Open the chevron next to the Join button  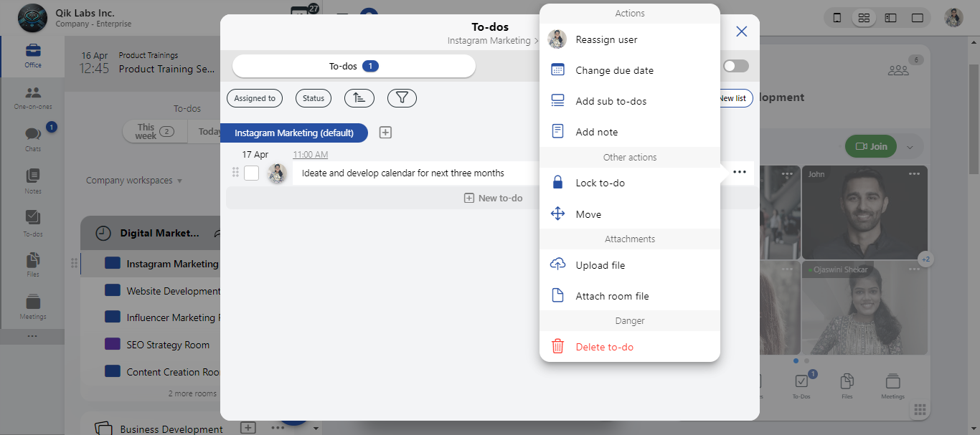point(910,145)
